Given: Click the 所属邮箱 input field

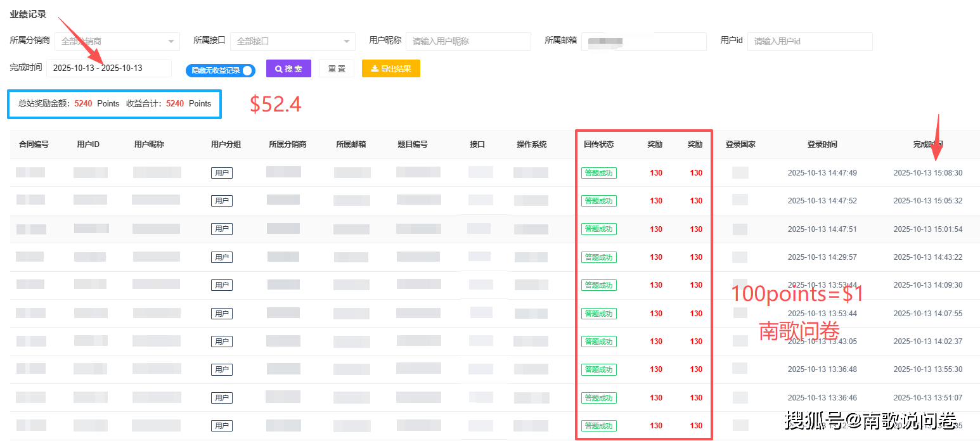Looking at the screenshot, I should tap(644, 41).
